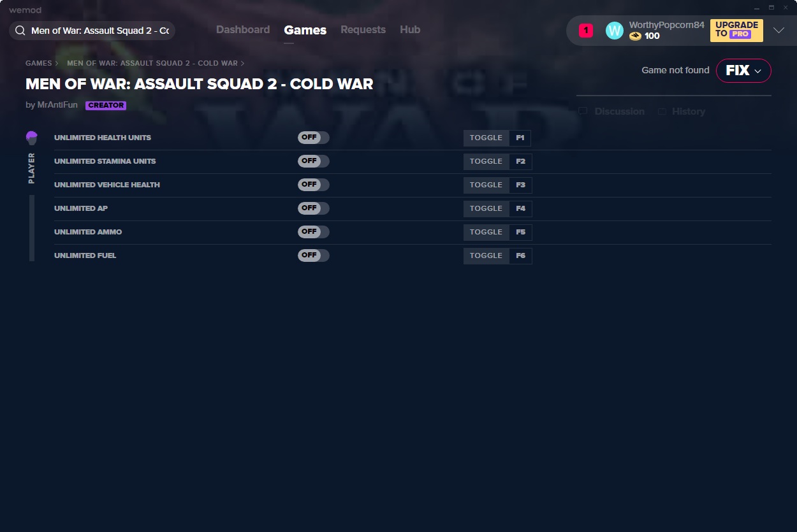Open the FIX dropdown button

[x=743, y=71]
